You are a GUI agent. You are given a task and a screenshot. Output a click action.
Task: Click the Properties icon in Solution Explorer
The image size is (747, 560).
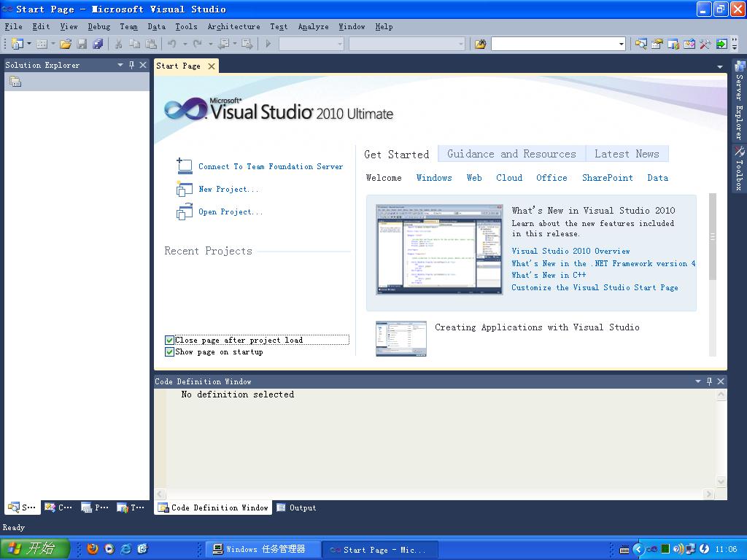pos(15,82)
